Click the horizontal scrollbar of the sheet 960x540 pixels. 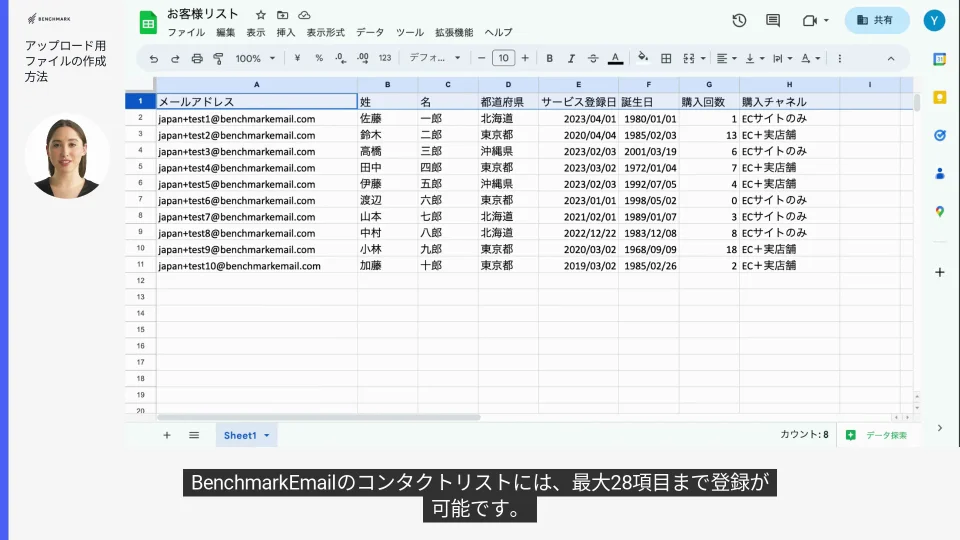click(318, 418)
